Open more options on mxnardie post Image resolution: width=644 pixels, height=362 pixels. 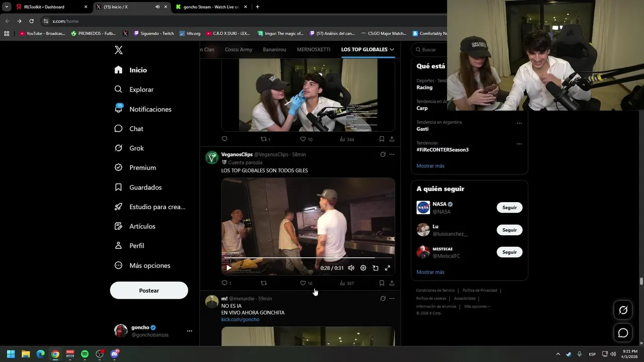click(x=392, y=299)
